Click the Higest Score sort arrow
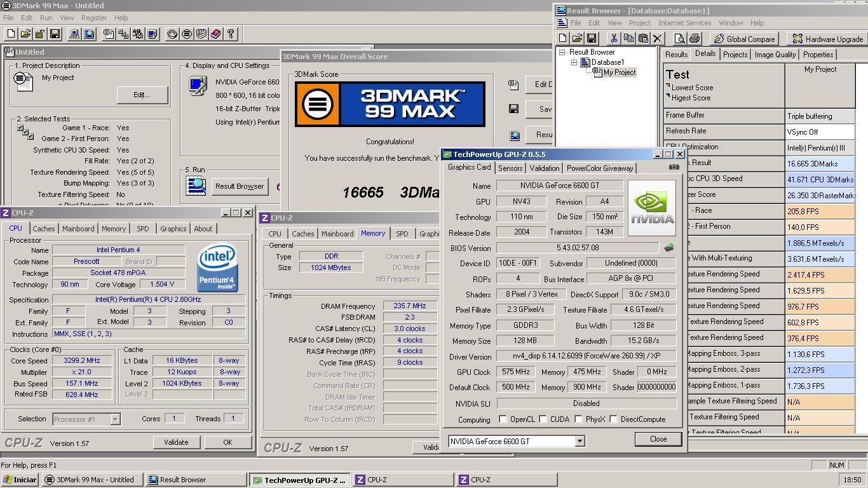 coord(668,96)
